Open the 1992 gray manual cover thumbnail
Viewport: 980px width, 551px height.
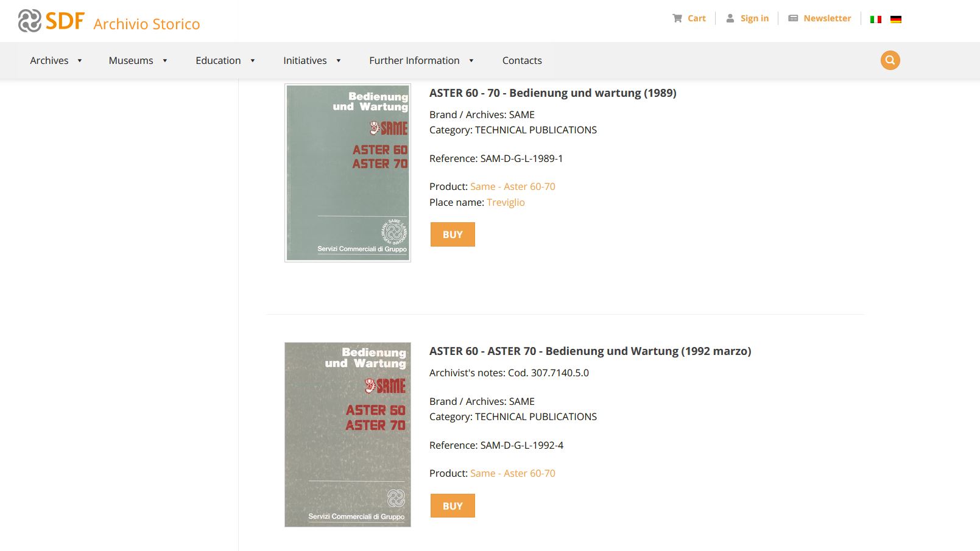pyautogui.click(x=348, y=434)
